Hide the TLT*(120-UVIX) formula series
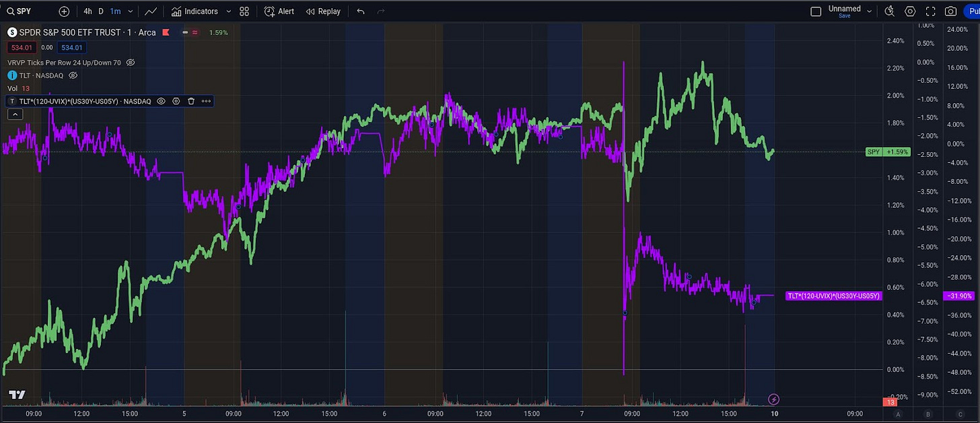980x423 pixels. click(x=161, y=101)
